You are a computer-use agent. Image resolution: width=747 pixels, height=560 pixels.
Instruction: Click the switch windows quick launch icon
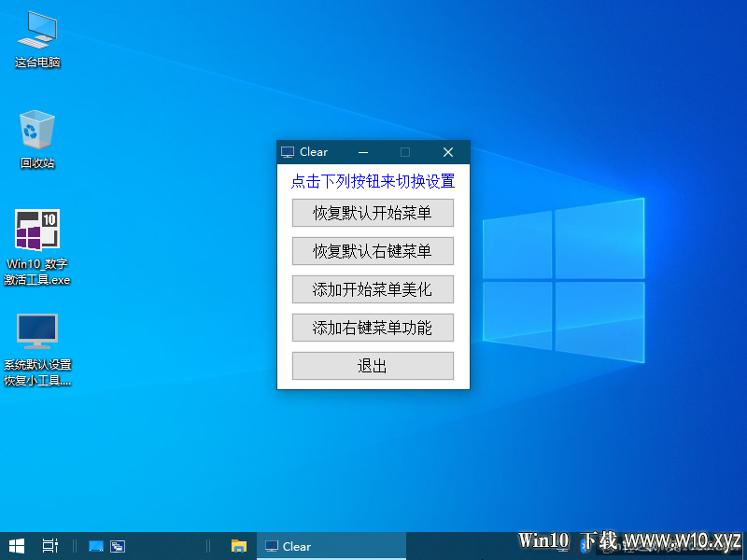(118, 546)
